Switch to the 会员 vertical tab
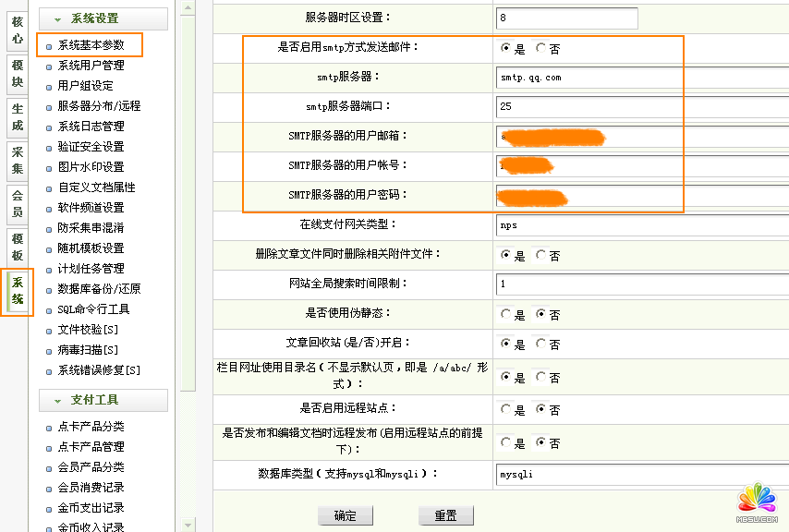This screenshot has width=789, height=532. pyautogui.click(x=18, y=204)
